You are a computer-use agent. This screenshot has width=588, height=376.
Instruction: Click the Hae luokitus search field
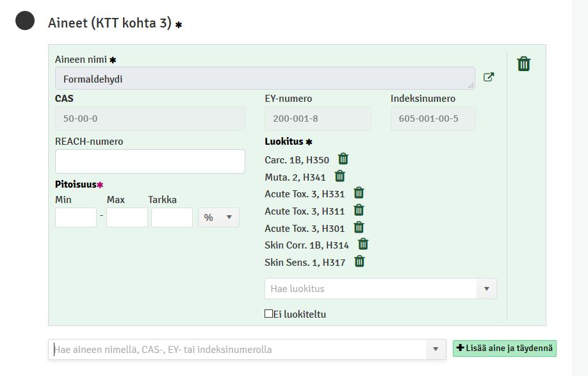[x=370, y=289]
